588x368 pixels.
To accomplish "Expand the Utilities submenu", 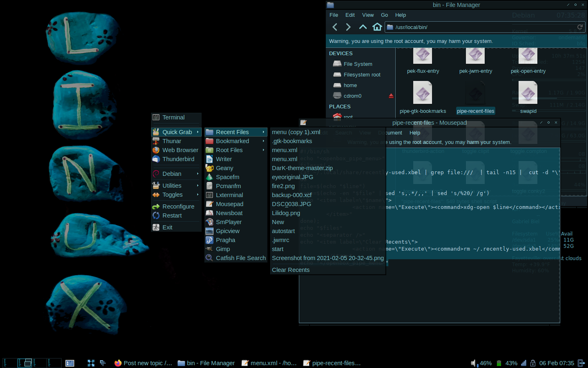I will pyautogui.click(x=176, y=186).
